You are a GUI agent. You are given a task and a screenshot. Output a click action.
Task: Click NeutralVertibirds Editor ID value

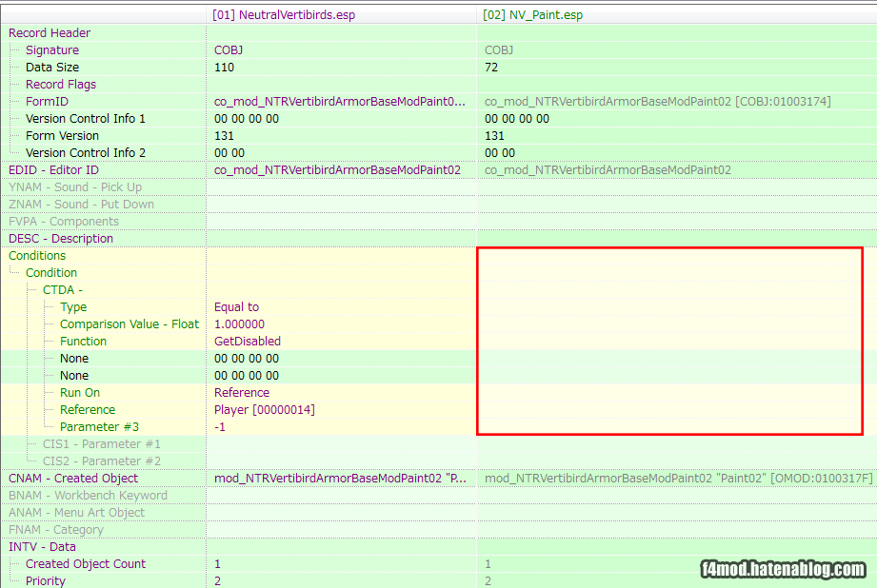click(337, 170)
